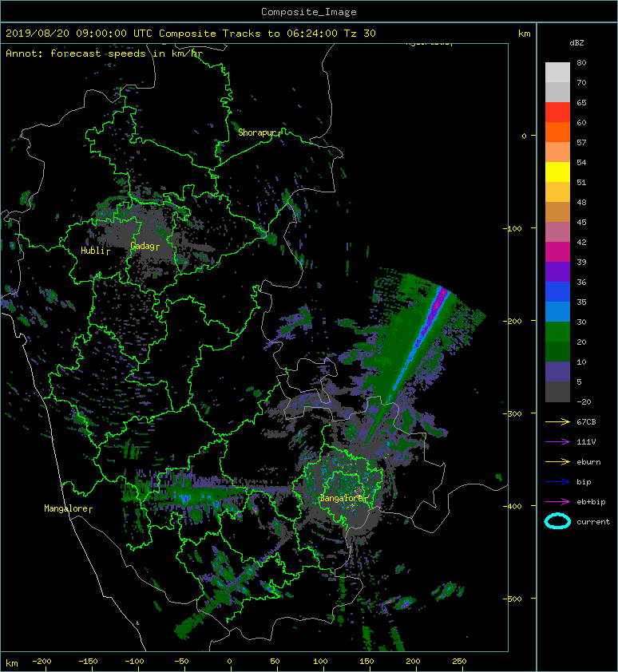The height and width of the screenshot is (672, 618).
Task: Pick the dark orange swatch above 57 dBZ
Action: pos(557,132)
